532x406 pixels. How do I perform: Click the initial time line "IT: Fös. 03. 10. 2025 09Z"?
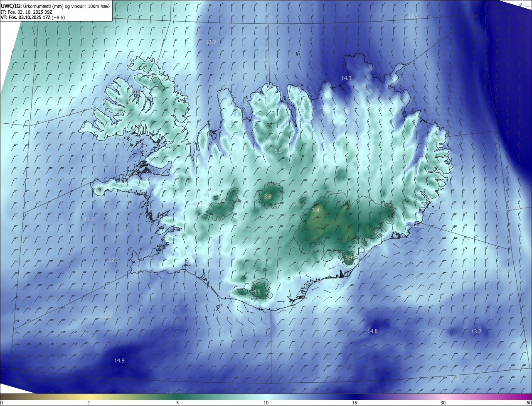(27, 12)
